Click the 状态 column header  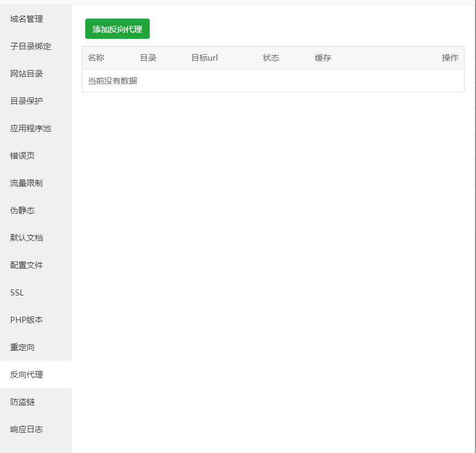click(271, 58)
